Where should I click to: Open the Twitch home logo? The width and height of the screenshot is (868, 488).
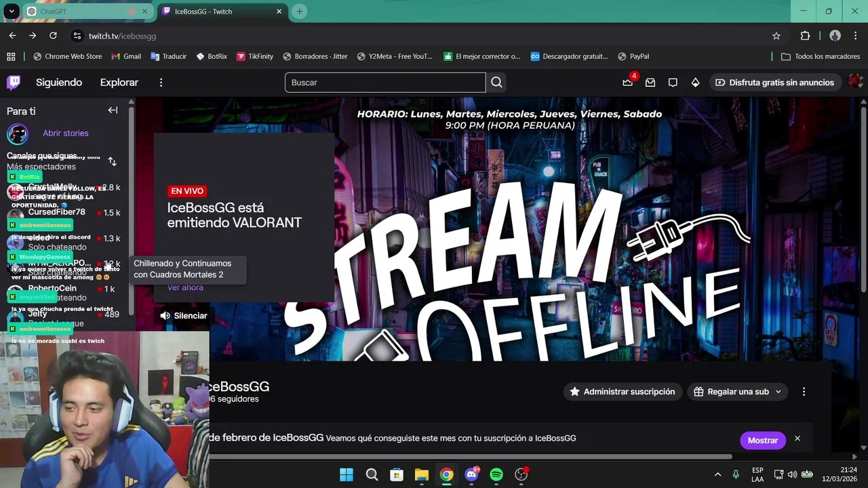pos(14,83)
